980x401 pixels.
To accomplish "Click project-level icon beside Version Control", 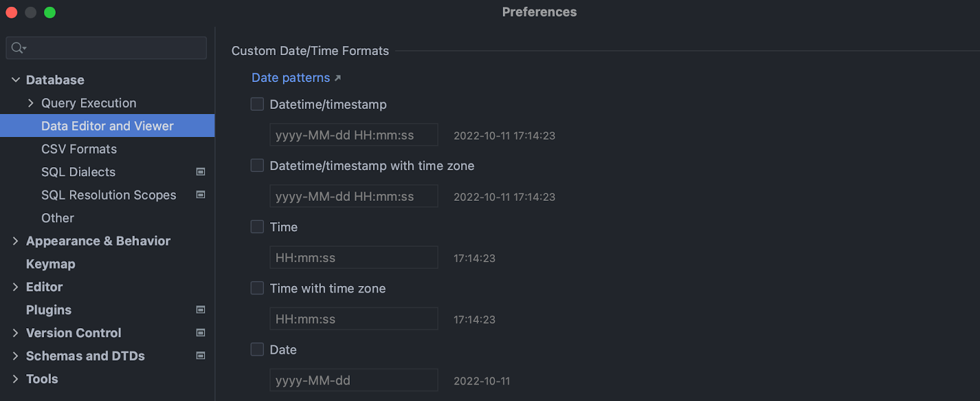I will point(200,333).
